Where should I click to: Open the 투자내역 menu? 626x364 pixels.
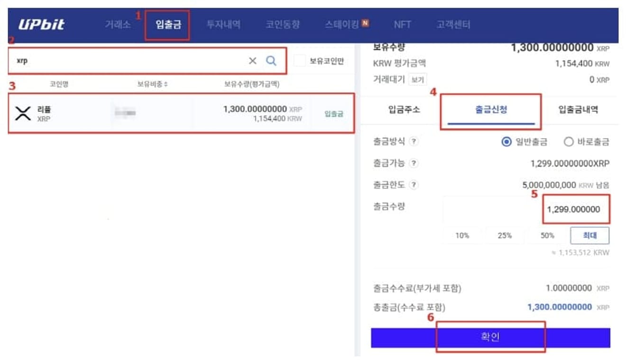click(223, 24)
